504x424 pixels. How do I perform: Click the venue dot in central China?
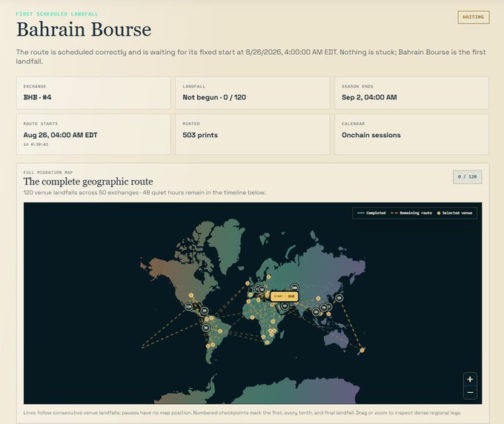[318, 299]
